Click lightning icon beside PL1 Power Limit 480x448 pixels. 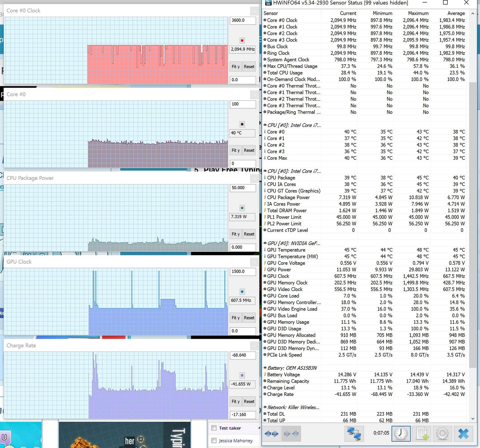265,217
